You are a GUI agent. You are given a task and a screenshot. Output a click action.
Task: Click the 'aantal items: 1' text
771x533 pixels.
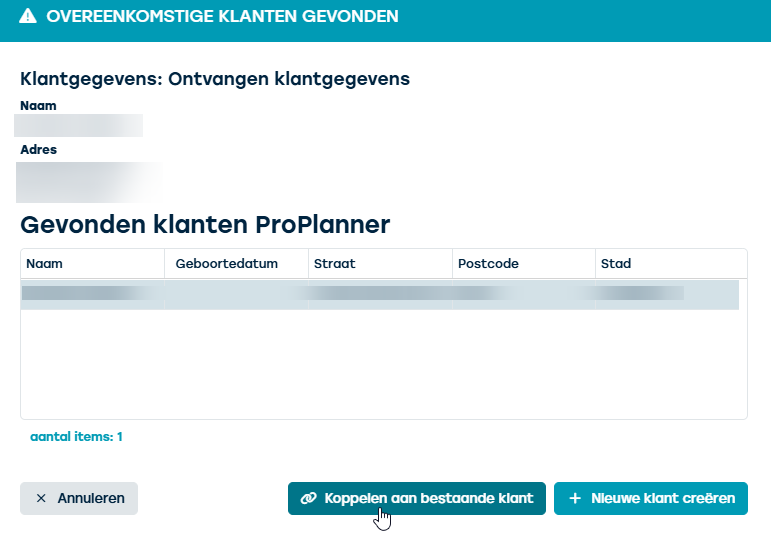[76, 437]
